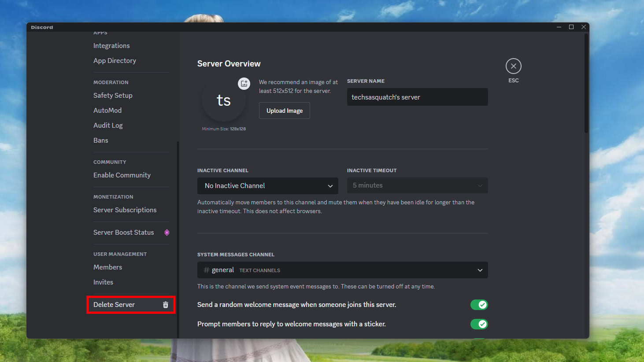The image size is (644, 362).
Task: Click the Server Name input field
Action: pyautogui.click(x=418, y=97)
